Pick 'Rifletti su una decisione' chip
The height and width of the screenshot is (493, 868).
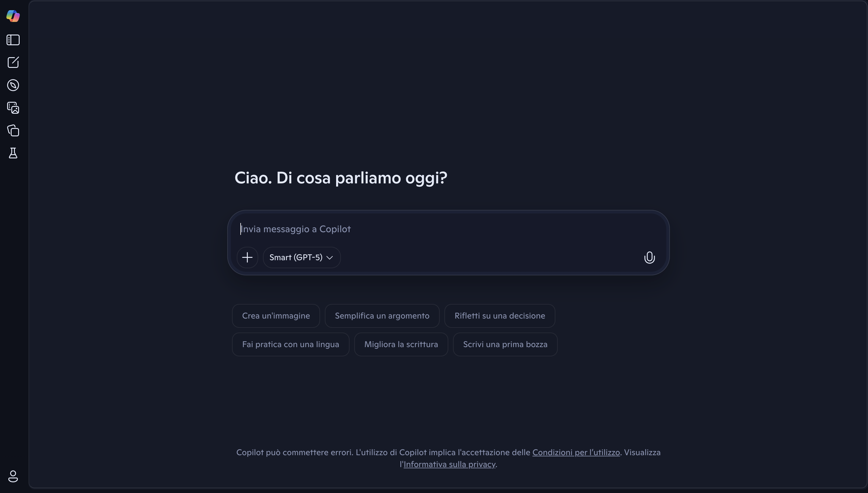499,316
